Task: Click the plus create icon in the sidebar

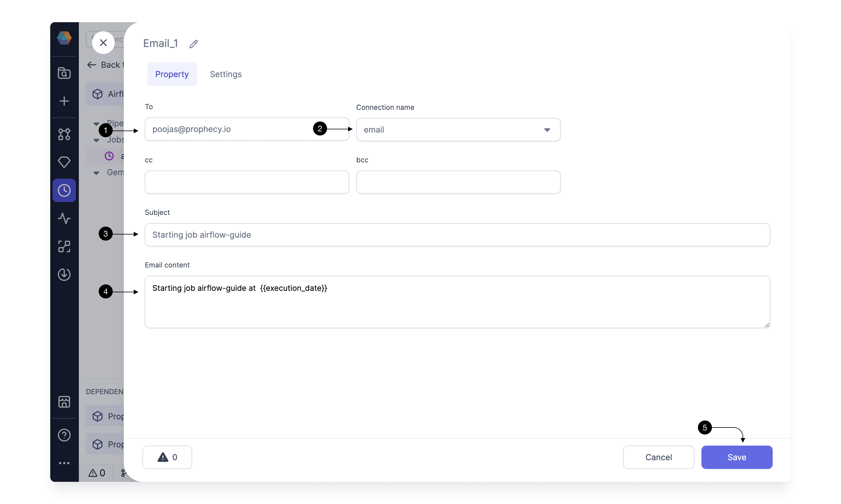Action: click(64, 101)
